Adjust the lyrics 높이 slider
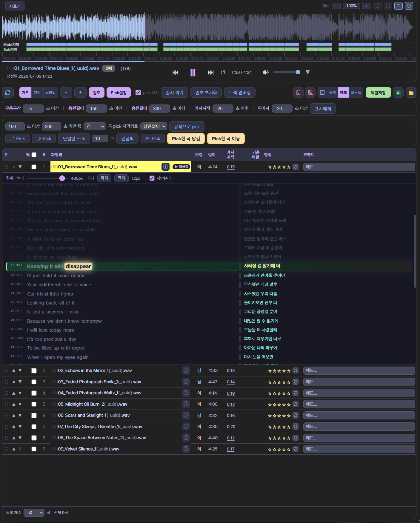The height and width of the screenshot is (523, 420). 62,178
